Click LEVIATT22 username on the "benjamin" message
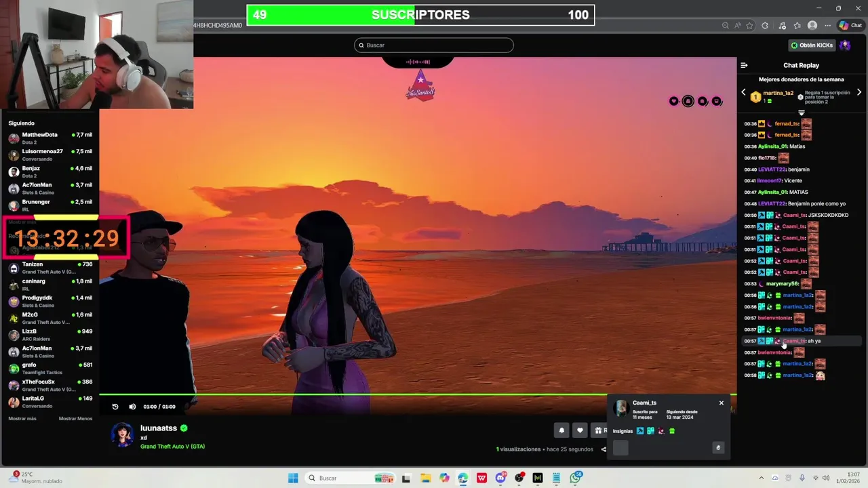Image resolution: width=868 pixels, height=488 pixels. point(772,169)
